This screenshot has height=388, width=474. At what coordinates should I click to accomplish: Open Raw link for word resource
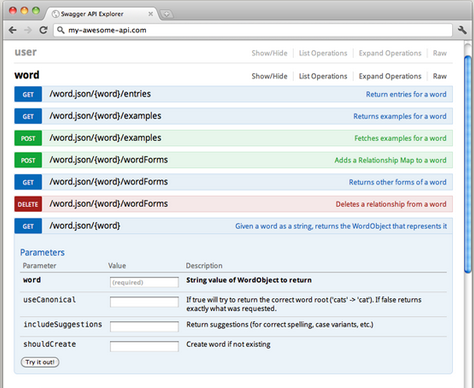coord(440,76)
